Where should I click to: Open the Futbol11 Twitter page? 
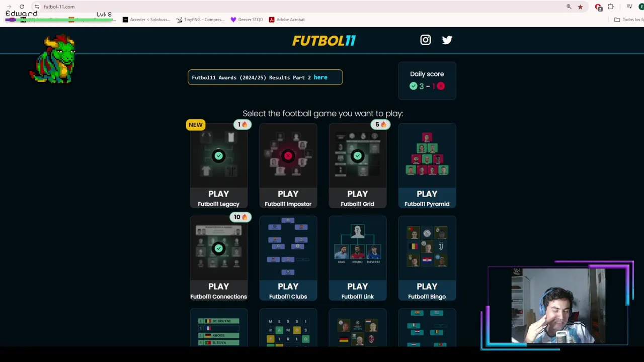coord(447,40)
